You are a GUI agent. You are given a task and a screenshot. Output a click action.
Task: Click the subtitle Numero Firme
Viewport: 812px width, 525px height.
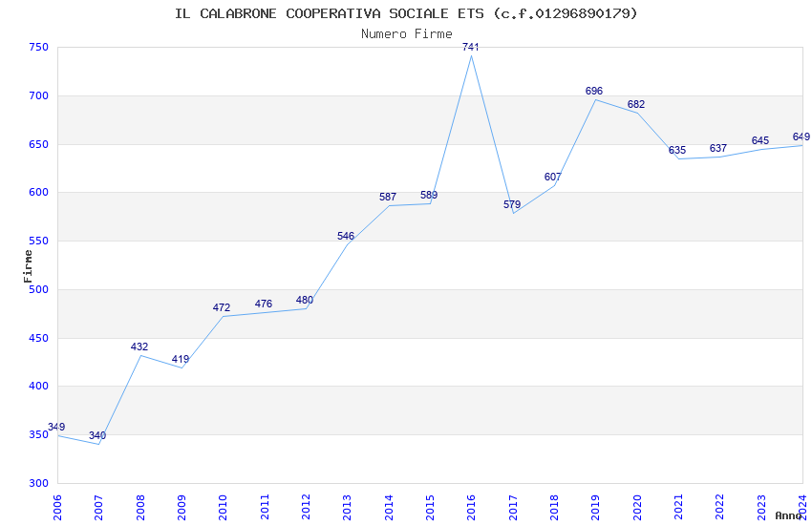point(407,34)
